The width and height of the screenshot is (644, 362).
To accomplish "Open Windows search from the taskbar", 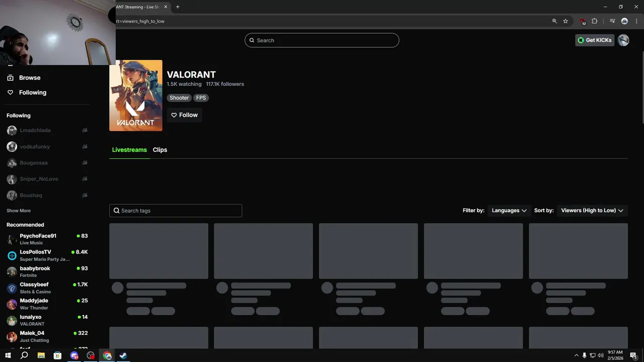I will 24,355.
